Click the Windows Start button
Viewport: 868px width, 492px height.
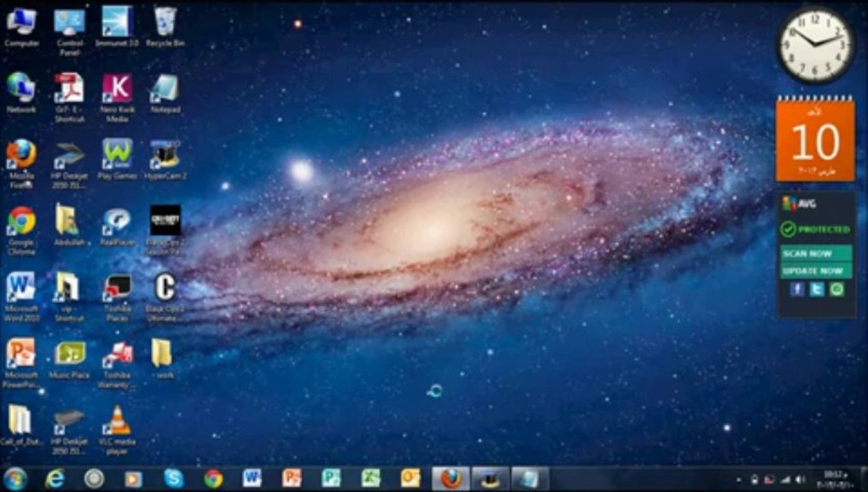pyautogui.click(x=15, y=478)
